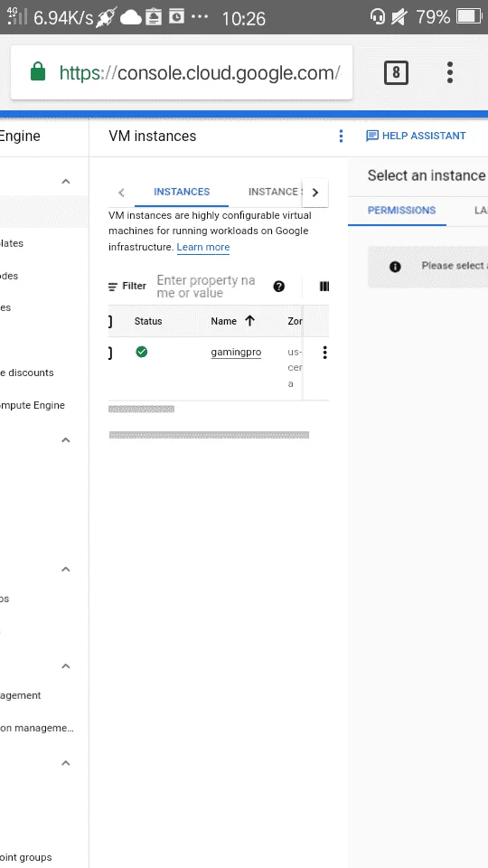Collapse sidebar section below Compute Engine item
Image resolution: width=488 pixels, height=868 pixels.
pyautogui.click(x=66, y=440)
